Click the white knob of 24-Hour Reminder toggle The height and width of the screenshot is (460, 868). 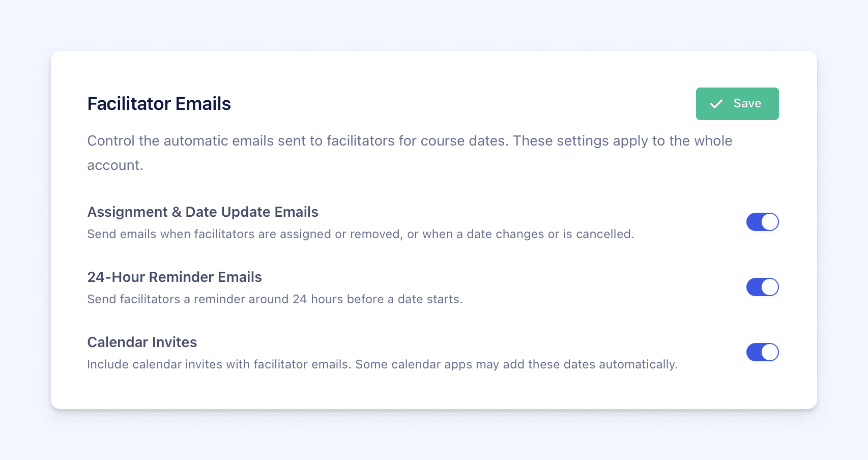[x=770, y=287]
